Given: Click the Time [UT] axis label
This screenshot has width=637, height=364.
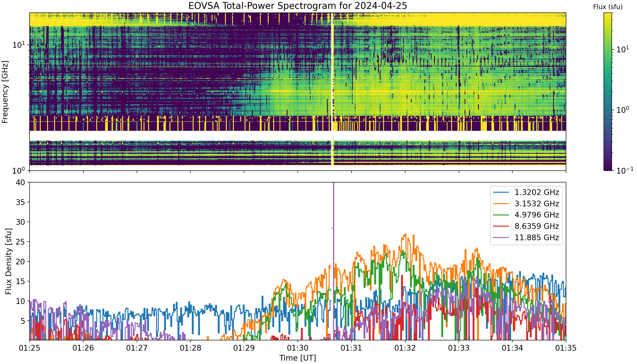Looking at the screenshot, I should click(x=298, y=358).
